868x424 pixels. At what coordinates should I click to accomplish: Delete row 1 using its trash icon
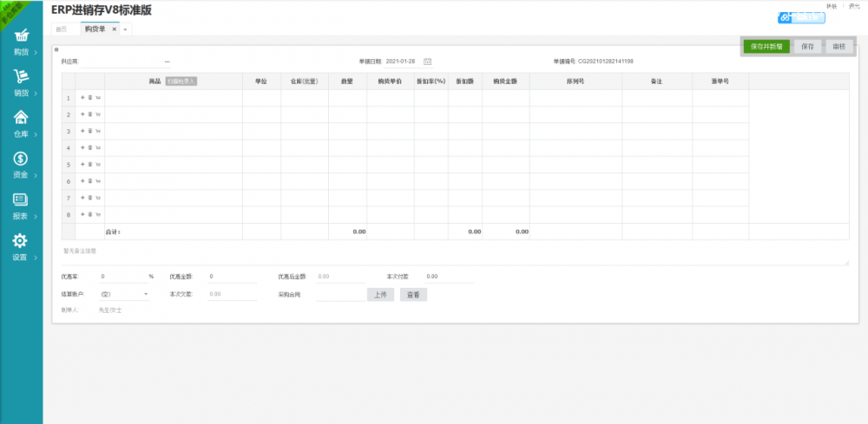89,98
